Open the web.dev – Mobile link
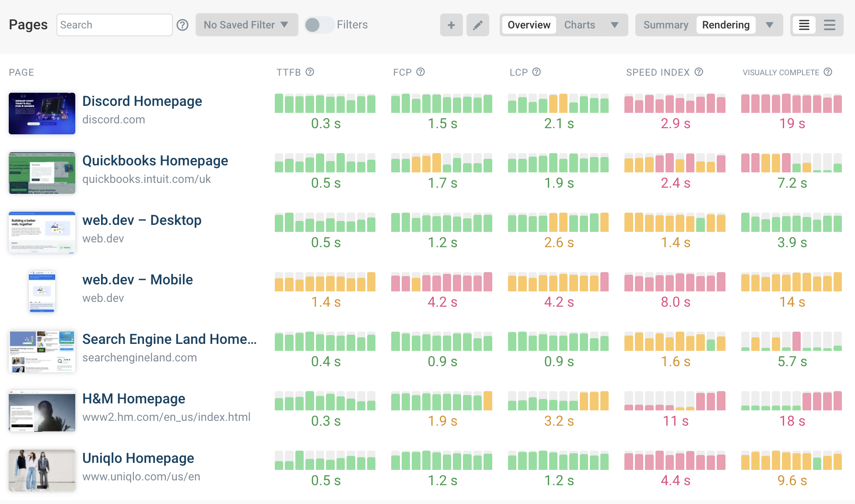 [x=137, y=280]
